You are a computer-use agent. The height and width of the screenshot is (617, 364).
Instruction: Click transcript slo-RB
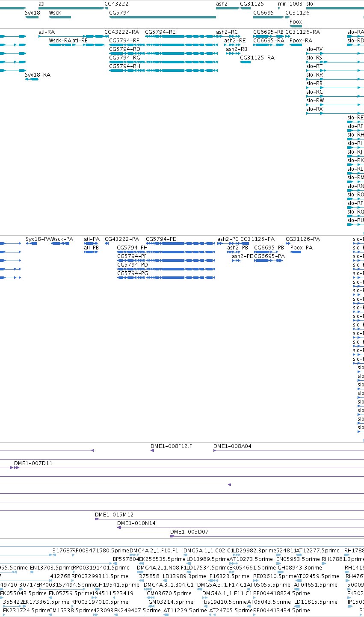click(314, 83)
